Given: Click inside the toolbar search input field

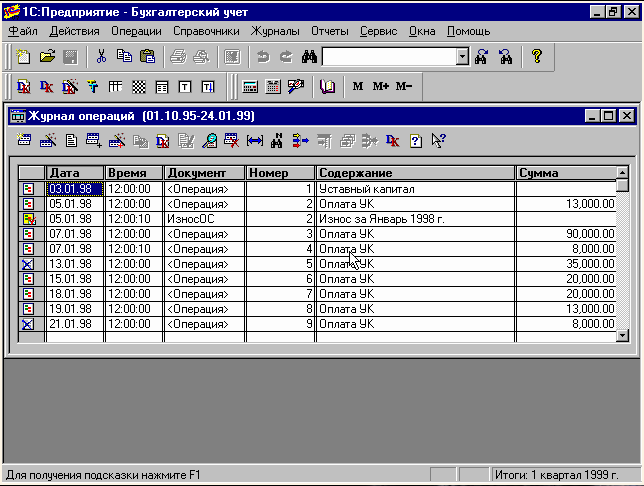Looking at the screenshot, I should tap(389, 57).
